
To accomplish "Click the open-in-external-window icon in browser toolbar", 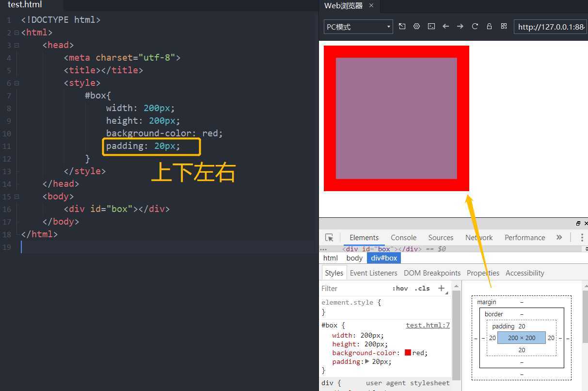I will (402, 26).
